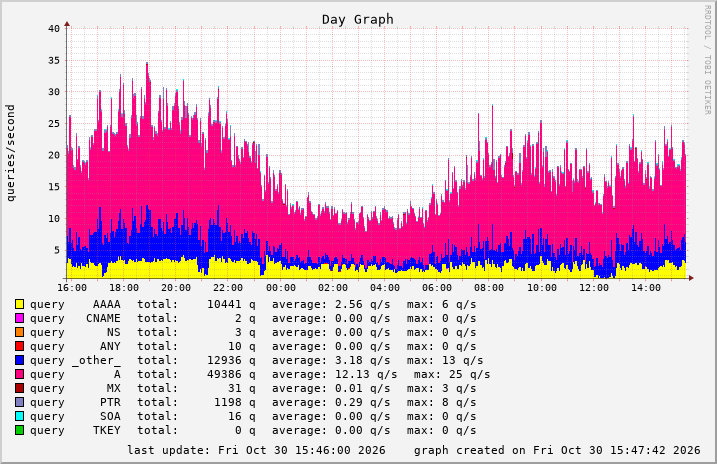The width and height of the screenshot is (717, 464).
Task: Click the '00:00' time axis label
Action: (x=281, y=288)
